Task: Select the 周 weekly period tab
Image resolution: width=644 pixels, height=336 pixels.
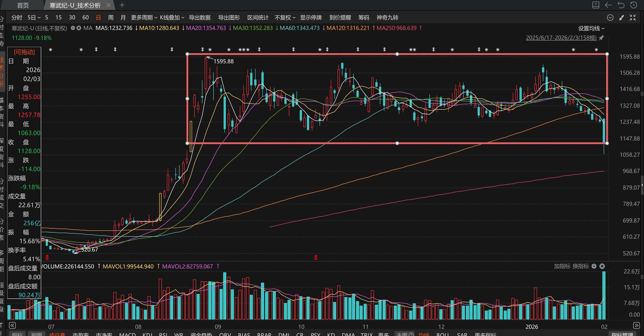Action: point(111,18)
